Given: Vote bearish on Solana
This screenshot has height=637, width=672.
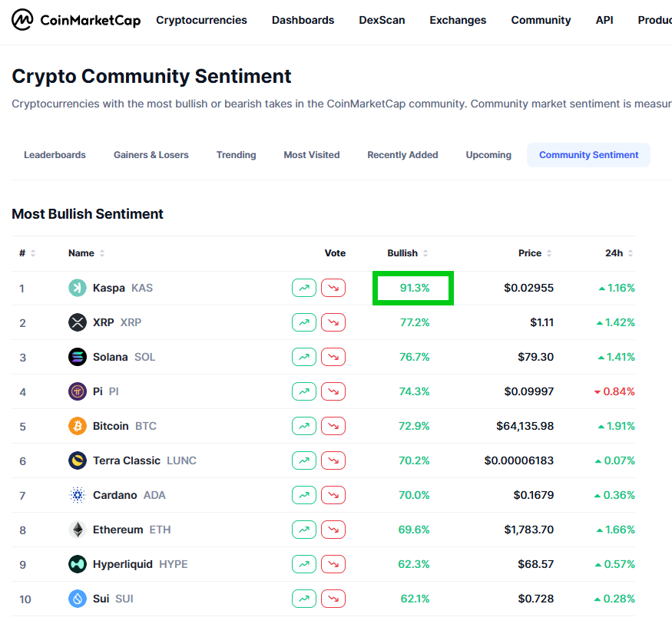Looking at the screenshot, I should pyautogui.click(x=333, y=357).
